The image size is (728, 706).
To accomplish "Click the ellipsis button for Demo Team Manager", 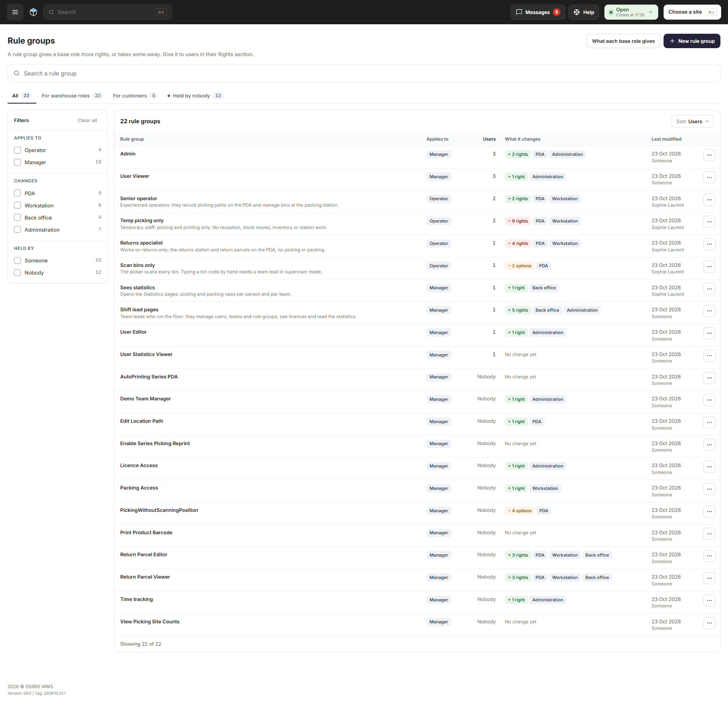I will click(x=709, y=400).
